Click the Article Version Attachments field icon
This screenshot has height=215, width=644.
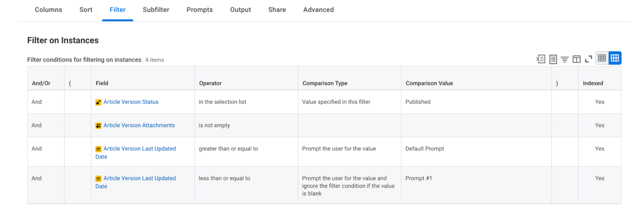coord(98,126)
